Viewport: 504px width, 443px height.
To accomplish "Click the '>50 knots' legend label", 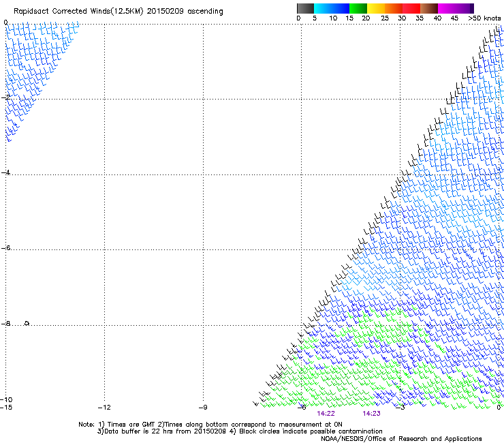I will (x=484, y=18).
